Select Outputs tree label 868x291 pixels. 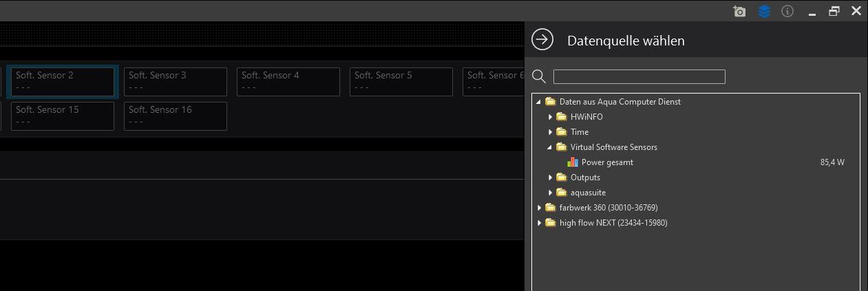click(x=585, y=177)
